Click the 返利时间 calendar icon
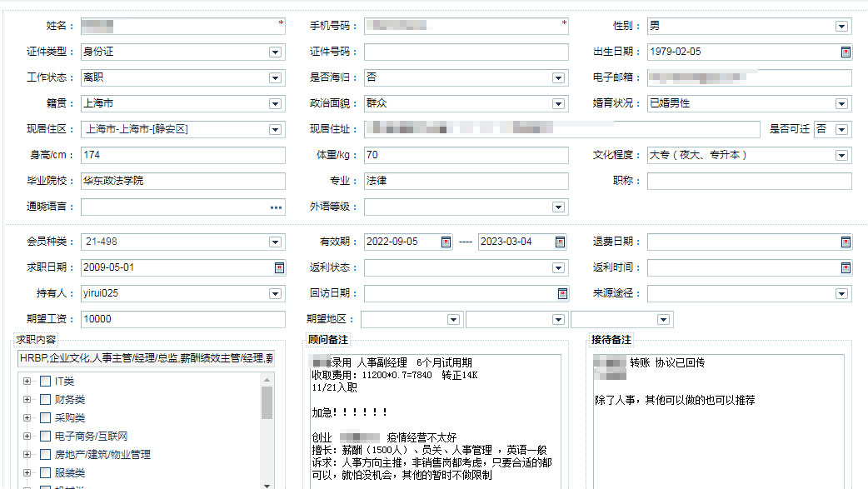Image resolution: width=868 pixels, height=489 pixels. pyautogui.click(x=846, y=268)
